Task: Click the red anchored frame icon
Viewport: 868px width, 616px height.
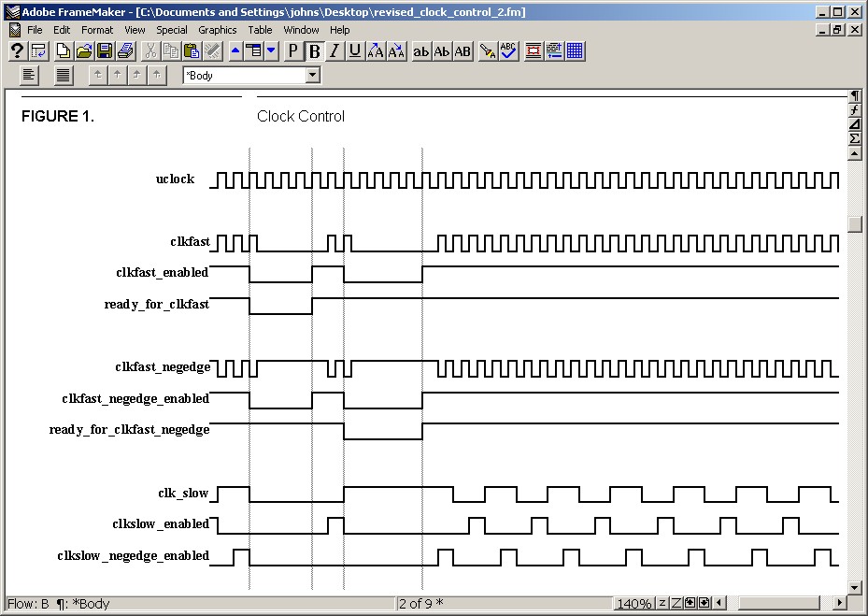Action: (534, 51)
